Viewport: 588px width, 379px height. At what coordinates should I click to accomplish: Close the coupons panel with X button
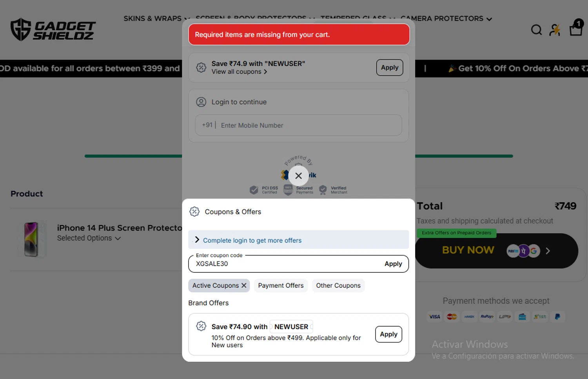coord(299,176)
